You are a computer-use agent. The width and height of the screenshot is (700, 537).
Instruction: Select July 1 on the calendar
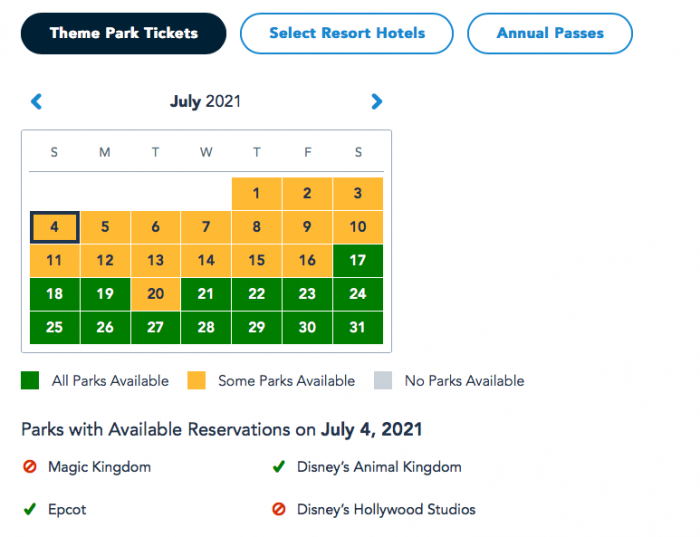(256, 194)
